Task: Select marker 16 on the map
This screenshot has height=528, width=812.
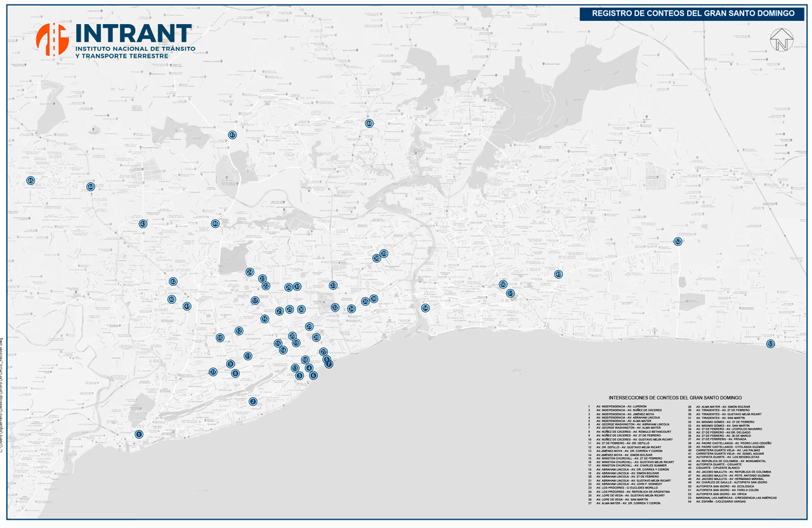Action: point(265,319)
